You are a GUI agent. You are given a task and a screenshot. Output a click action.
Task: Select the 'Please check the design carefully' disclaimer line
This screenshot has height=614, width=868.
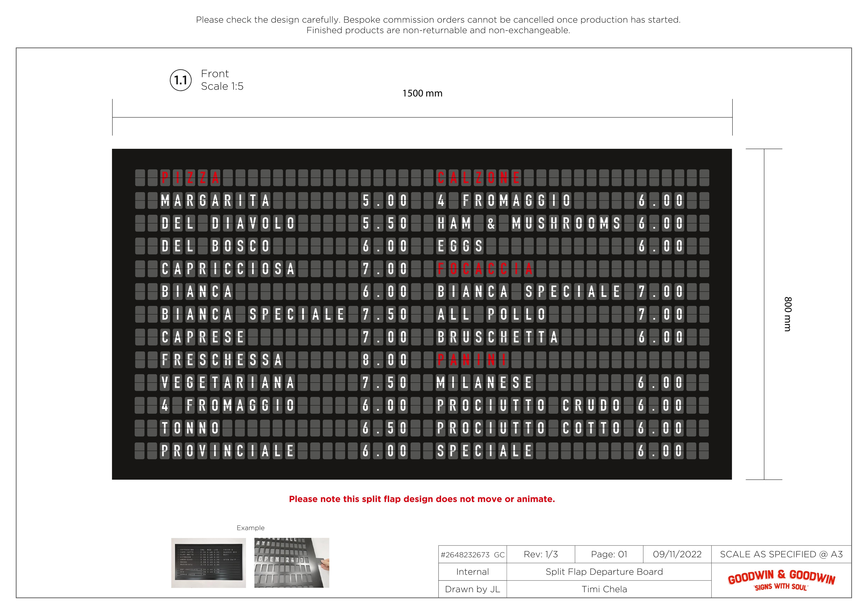pos(438,20)
